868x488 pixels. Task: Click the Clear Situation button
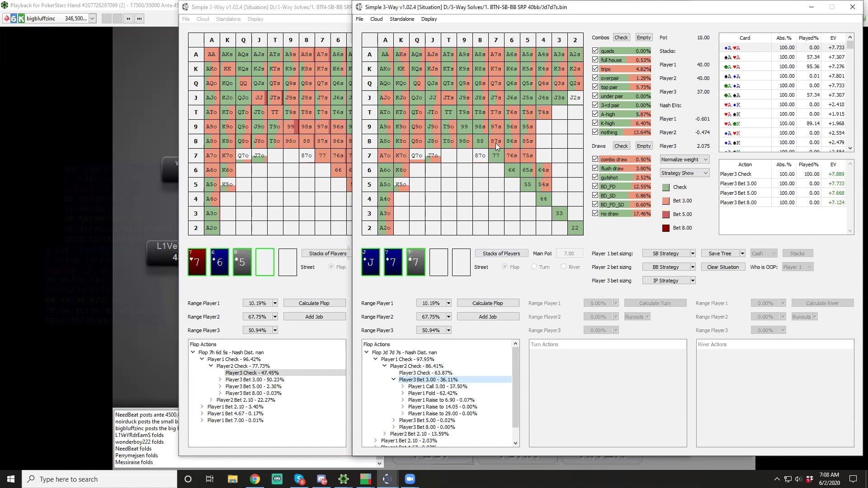[x=722, y=267]
